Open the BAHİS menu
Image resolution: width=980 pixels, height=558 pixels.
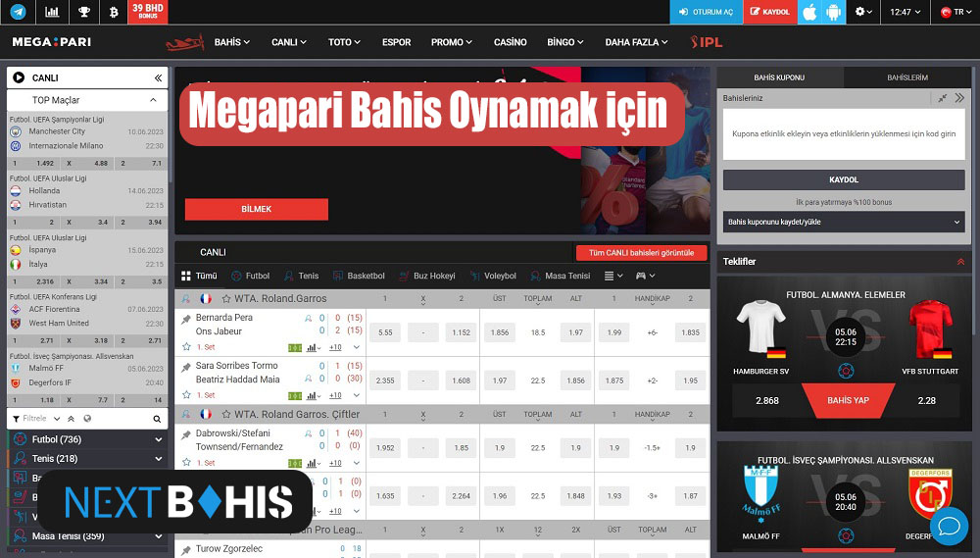click(232, 42)
